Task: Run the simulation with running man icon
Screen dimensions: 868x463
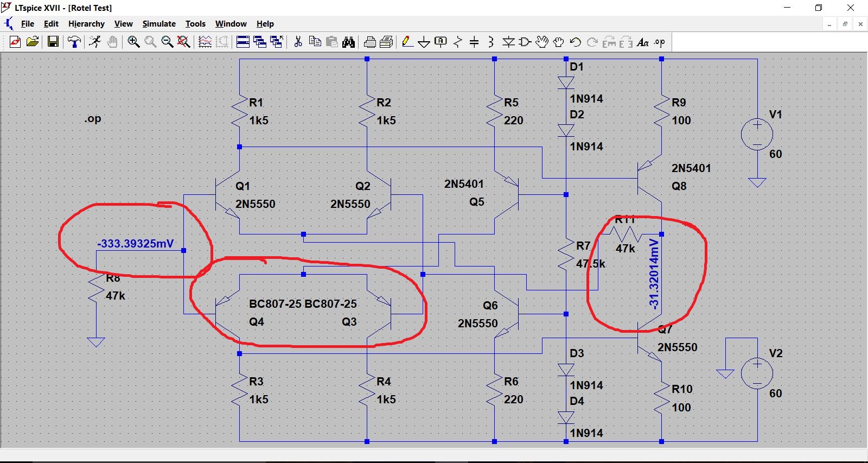Action: [x=95, y=42]
